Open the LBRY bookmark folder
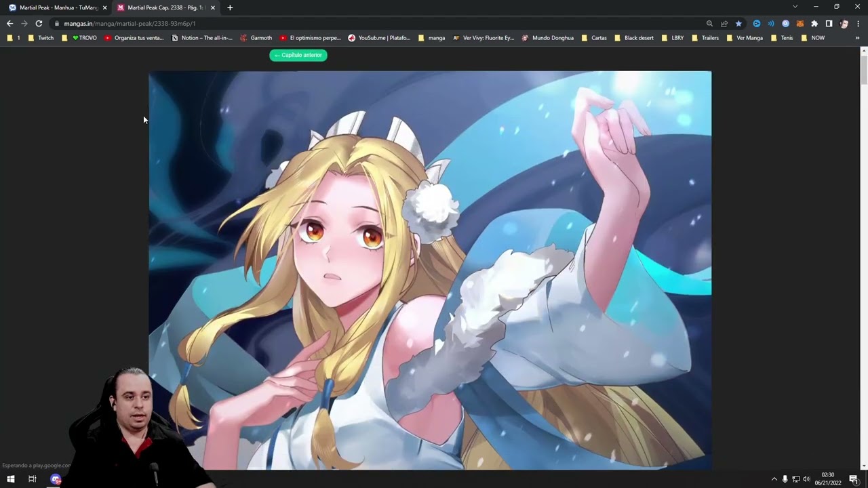The height and width of the screenshot is (488, 868). [x=673, y=38]
